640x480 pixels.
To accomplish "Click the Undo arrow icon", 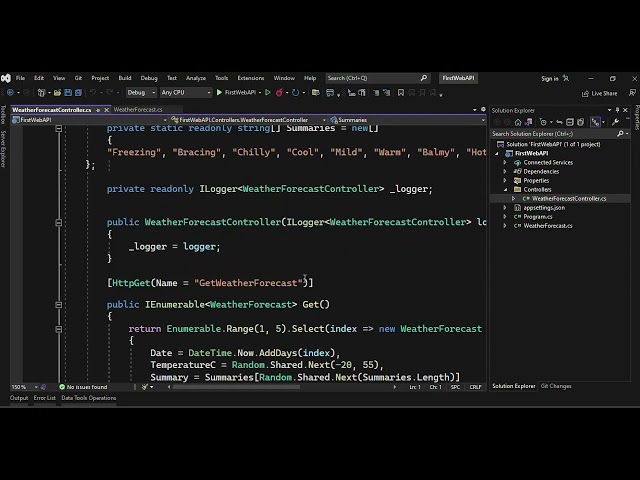I will [93, 93].
